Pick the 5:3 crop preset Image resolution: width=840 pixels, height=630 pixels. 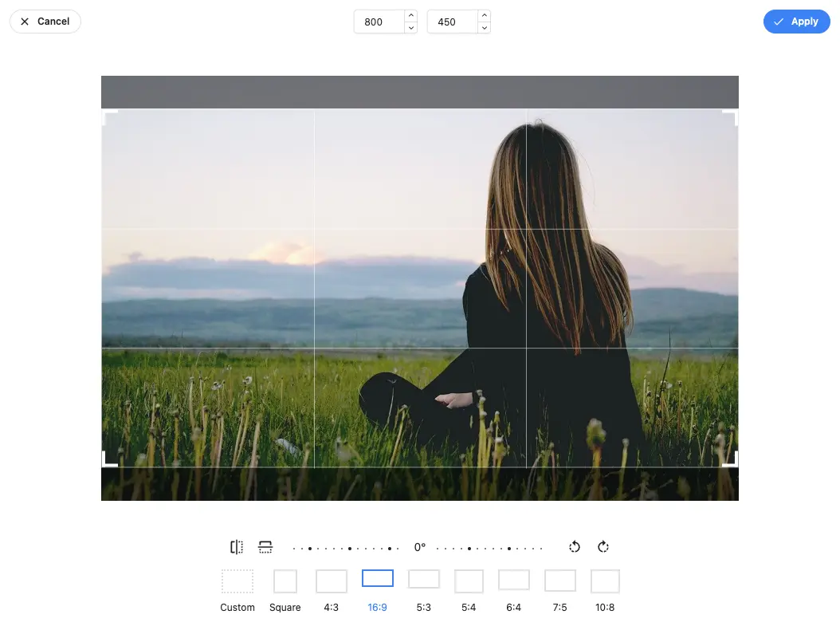click(423, 589)
